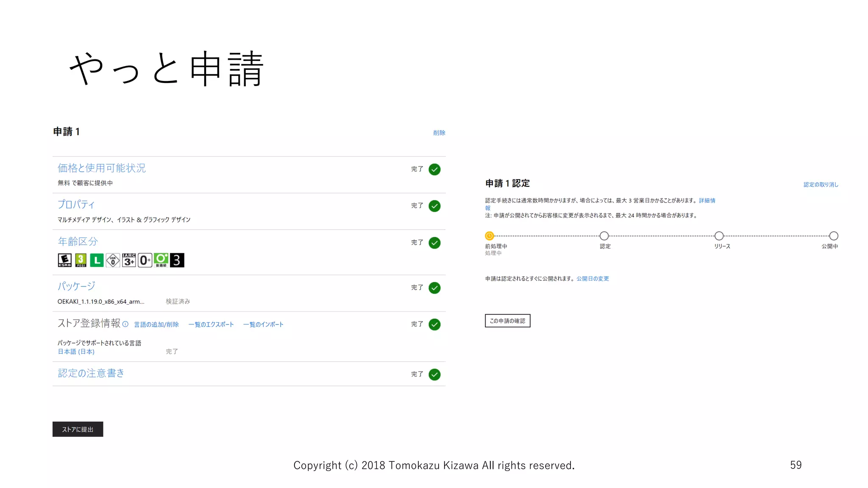This screenshot has height=488, width=868.
Task: Click the green circle general-audience rating icon
Action: [x=161, y=260]
